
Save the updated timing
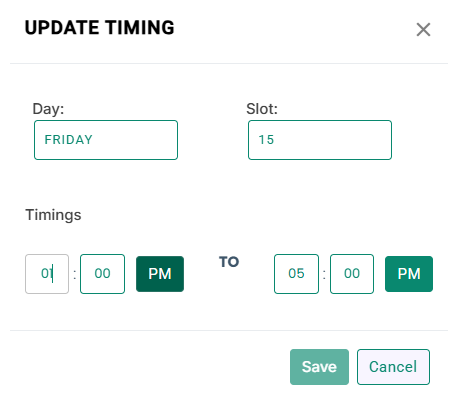point(319,367)
